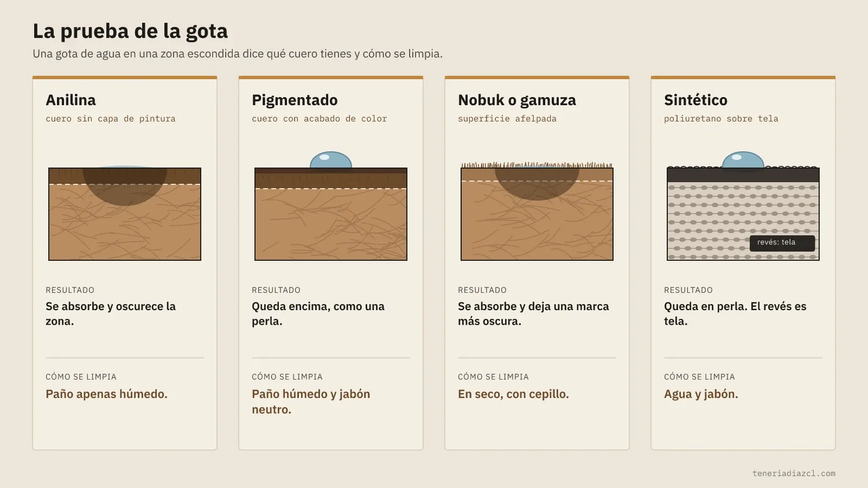Click "Agua y jabón." cleaning tip
This screenshot has width=868, height=488.
pyautogui.click(x=701, y=394)
